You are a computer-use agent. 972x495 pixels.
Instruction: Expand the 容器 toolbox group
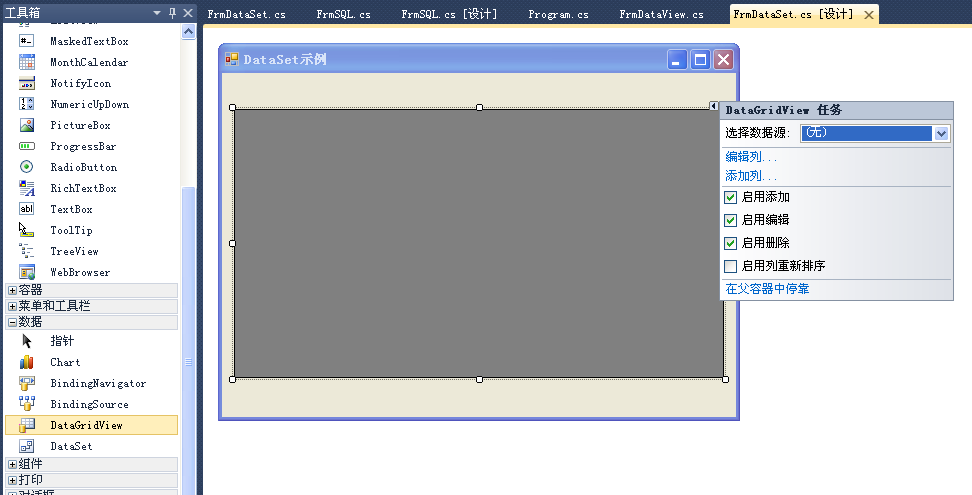(12, 290)
